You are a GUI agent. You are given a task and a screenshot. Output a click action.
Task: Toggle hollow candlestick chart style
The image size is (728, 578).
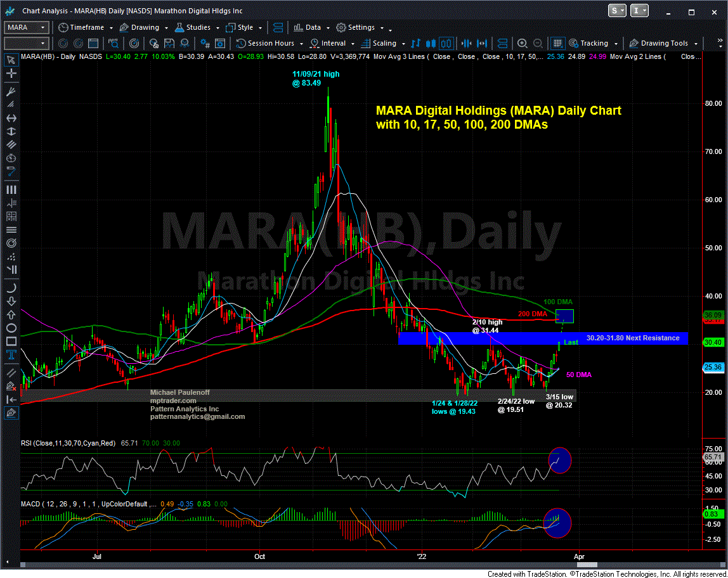point(446,44)
